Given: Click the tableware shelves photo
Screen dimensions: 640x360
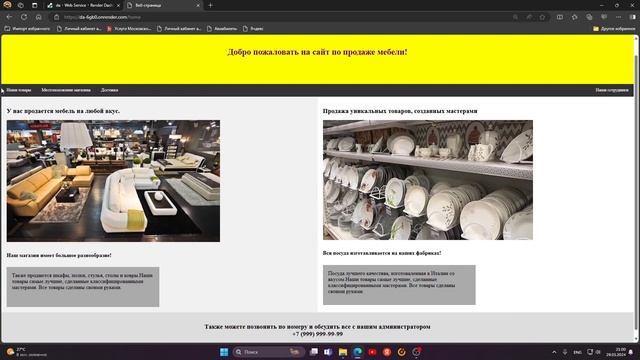Looking at the screenshot, I should [x=428, y=180].
